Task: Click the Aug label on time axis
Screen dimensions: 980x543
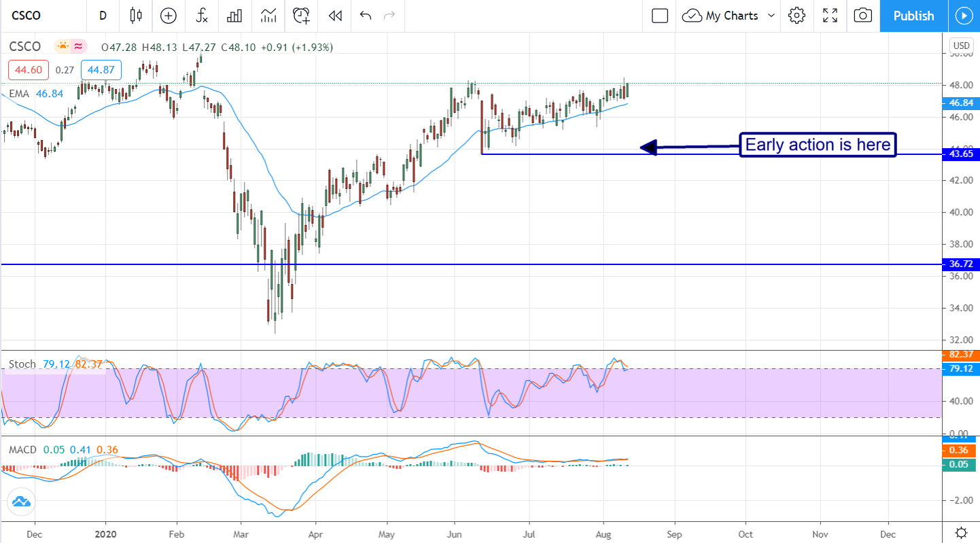Action: pyautogui.click(x=603, y=533)
